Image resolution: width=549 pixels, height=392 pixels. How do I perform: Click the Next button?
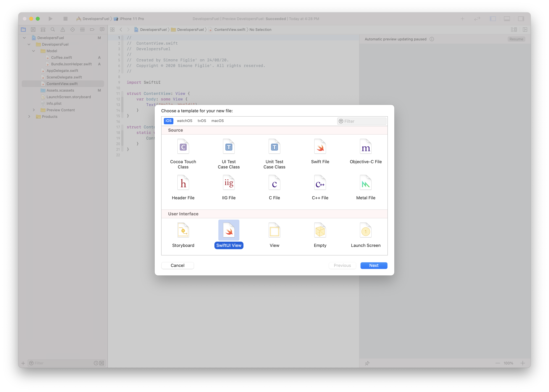point(374,265)
